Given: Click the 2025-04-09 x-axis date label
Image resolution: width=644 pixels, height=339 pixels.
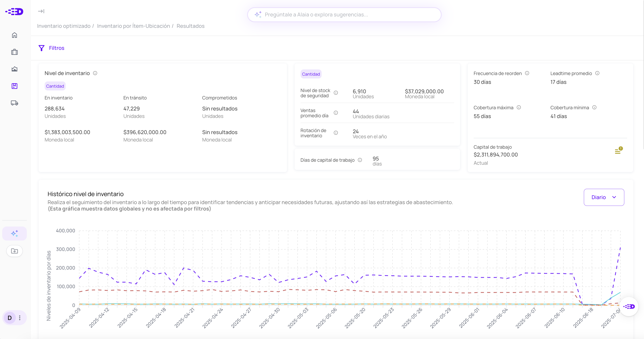Looking at the screenshot, I should (70, 318).
